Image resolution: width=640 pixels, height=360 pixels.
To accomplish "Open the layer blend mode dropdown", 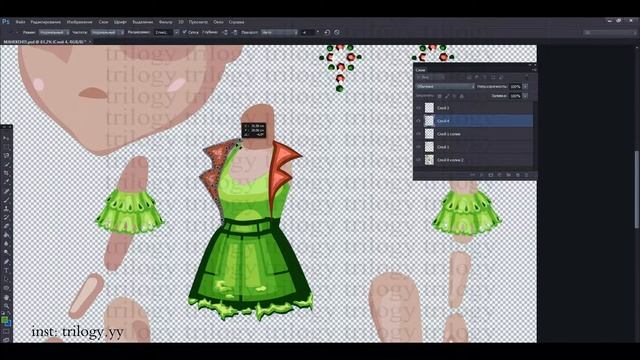I will pyautogui.click(x=445, y=87).
